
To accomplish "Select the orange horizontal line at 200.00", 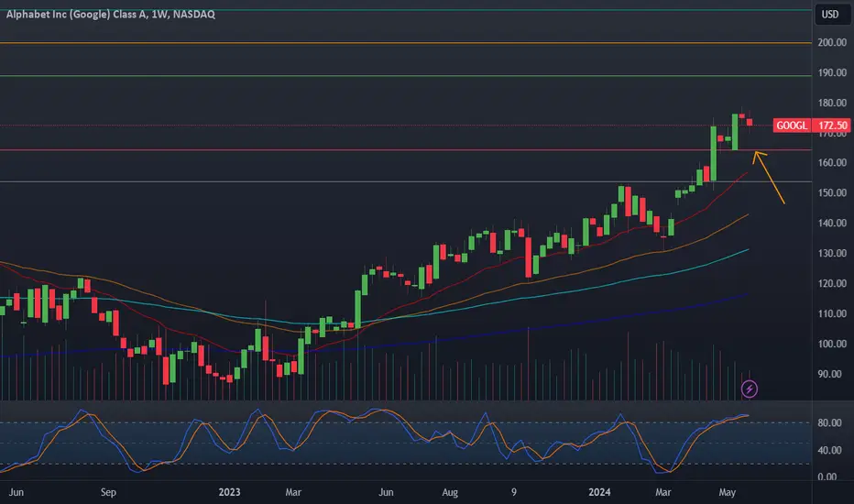I will [406, 43].
